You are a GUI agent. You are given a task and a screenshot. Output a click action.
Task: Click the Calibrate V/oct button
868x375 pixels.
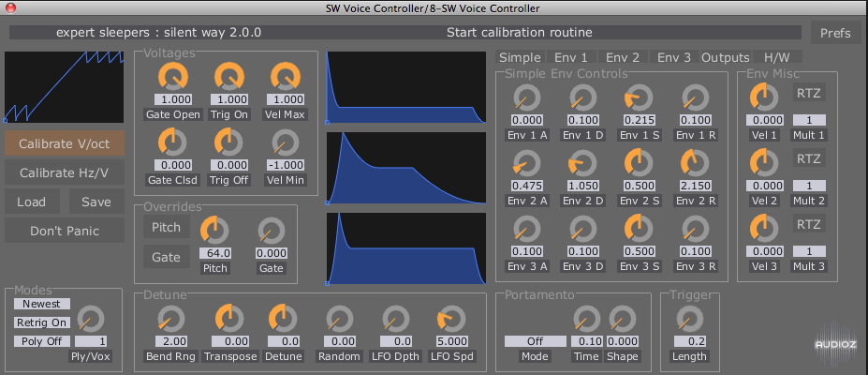pos(65,143)
